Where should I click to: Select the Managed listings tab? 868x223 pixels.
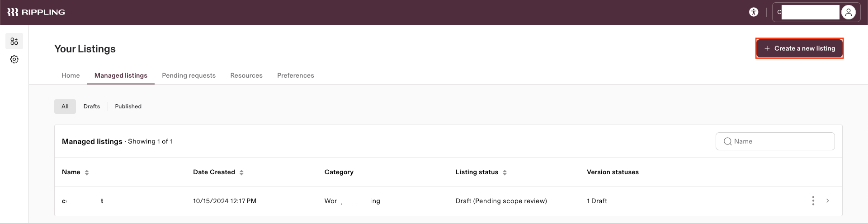121,75
